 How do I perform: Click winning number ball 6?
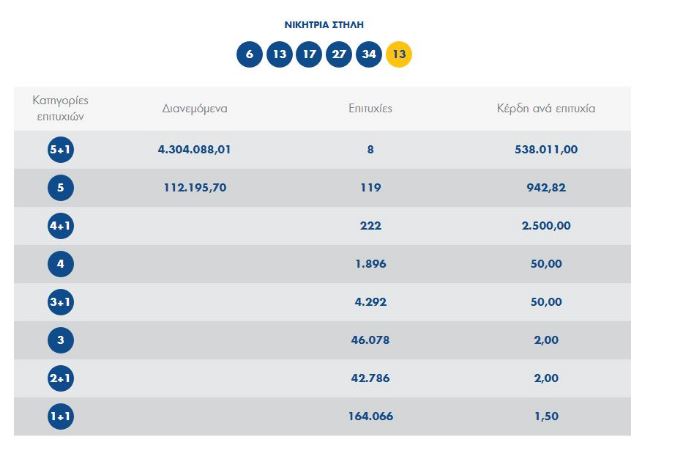click(250, 54)
